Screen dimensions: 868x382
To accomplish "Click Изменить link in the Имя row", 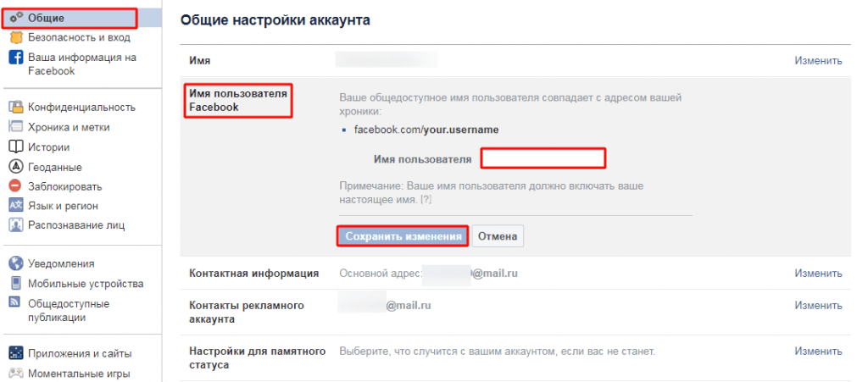I will click(818, 61).
